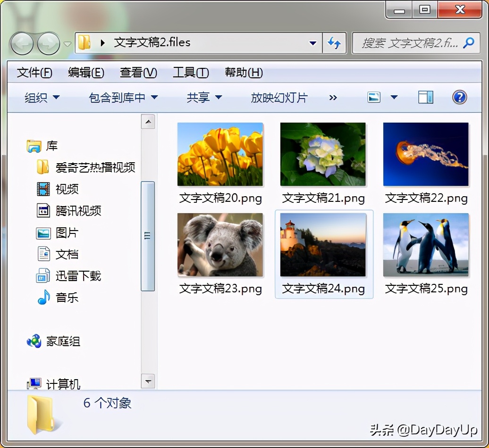Open the 组织 dropdown menu
Image resolution: width=489 pixels, height=448 pixels.
[42, 98]
